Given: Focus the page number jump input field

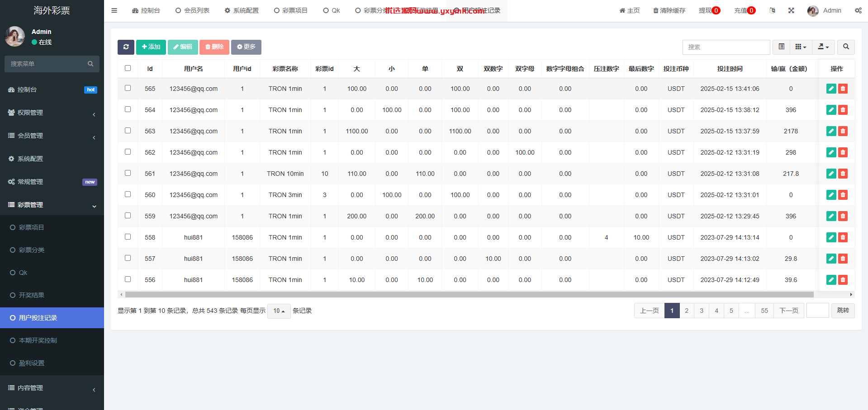Looking at the screenshot, I should click(x=818, y=311).
